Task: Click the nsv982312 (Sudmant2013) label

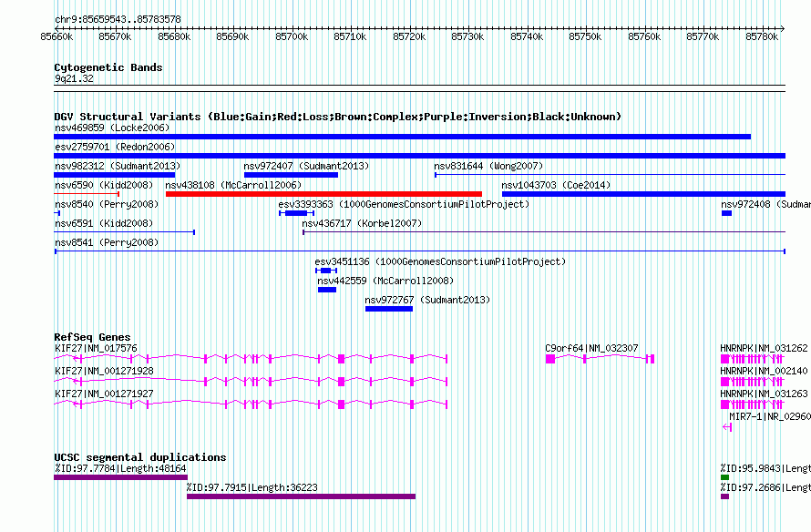Action: coord(118,166)
